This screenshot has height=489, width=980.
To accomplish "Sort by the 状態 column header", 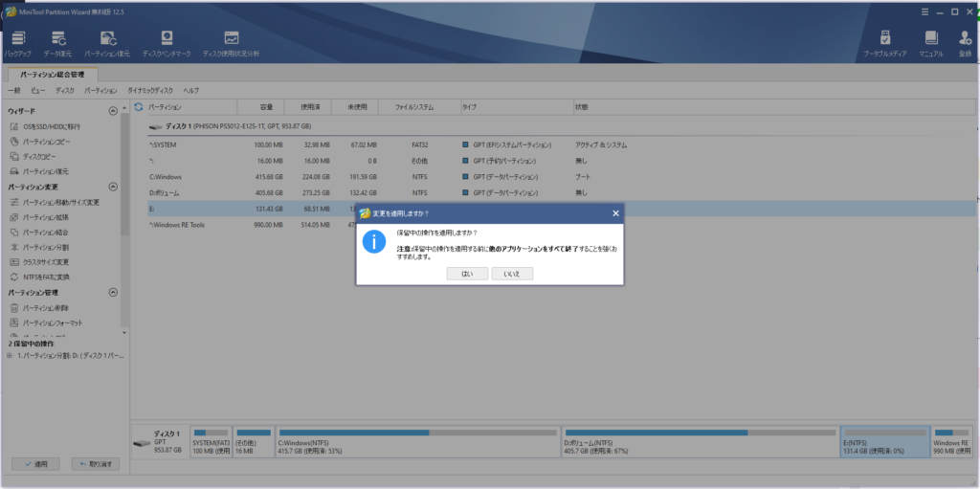I will (x=774, y=107).
